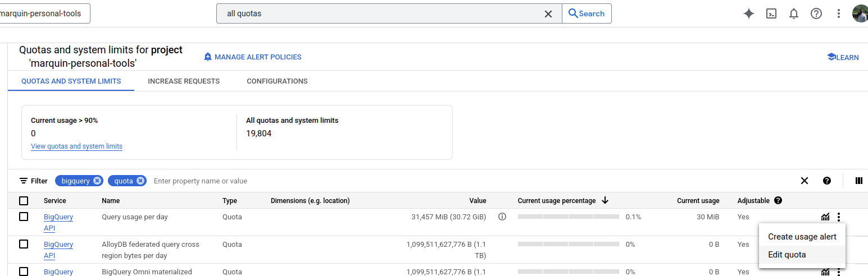Open more actions for Query usage per day
868x276 pixels.
[839, 217]
